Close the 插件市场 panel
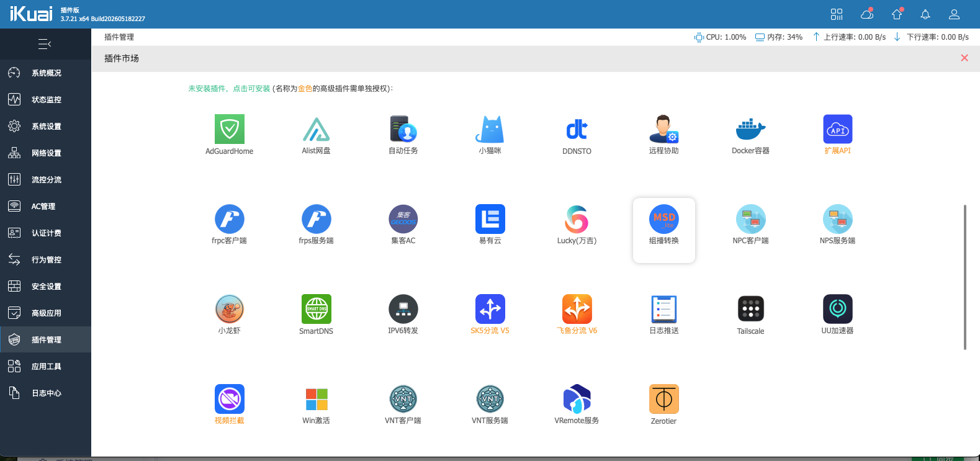Viewport: 980px width, 461px height. 964,58
